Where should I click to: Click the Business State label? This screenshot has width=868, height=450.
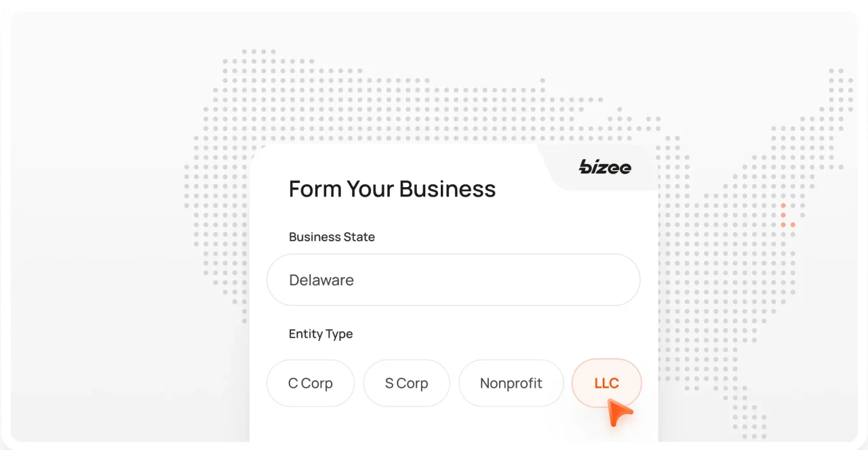332,237
